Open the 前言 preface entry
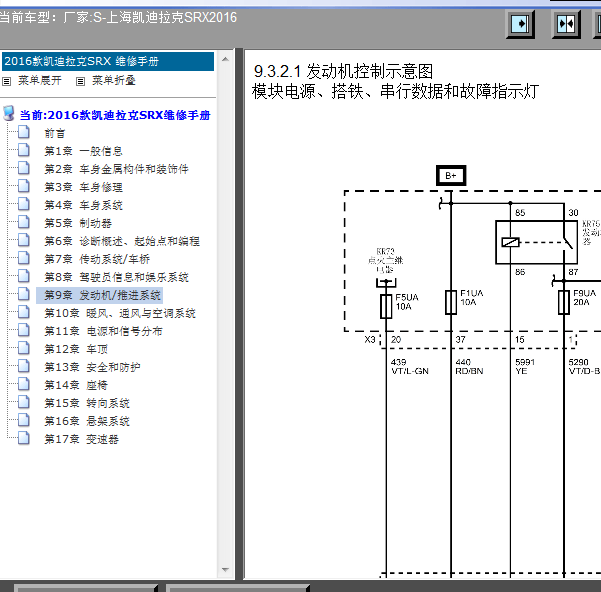601x592 pixels. (55, 133)
